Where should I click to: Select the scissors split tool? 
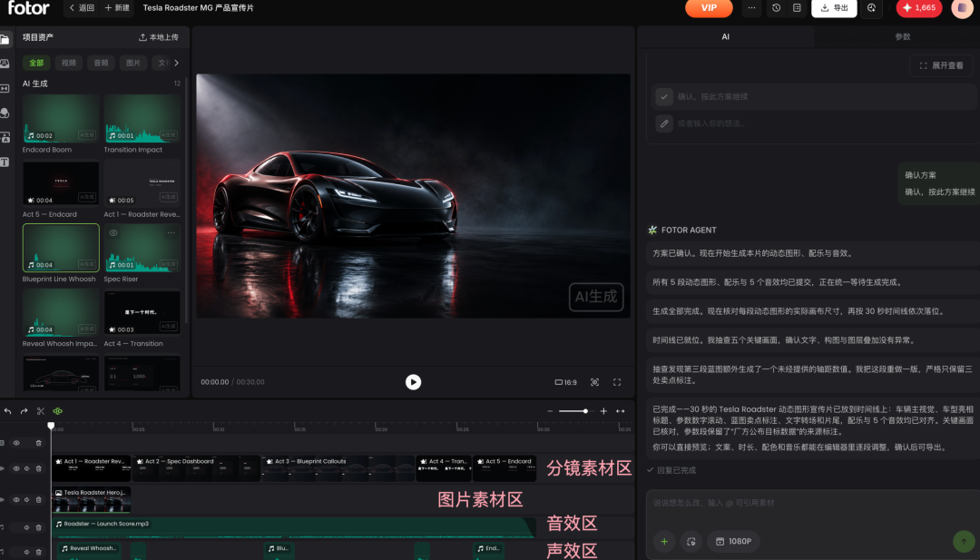pos(41,410)
